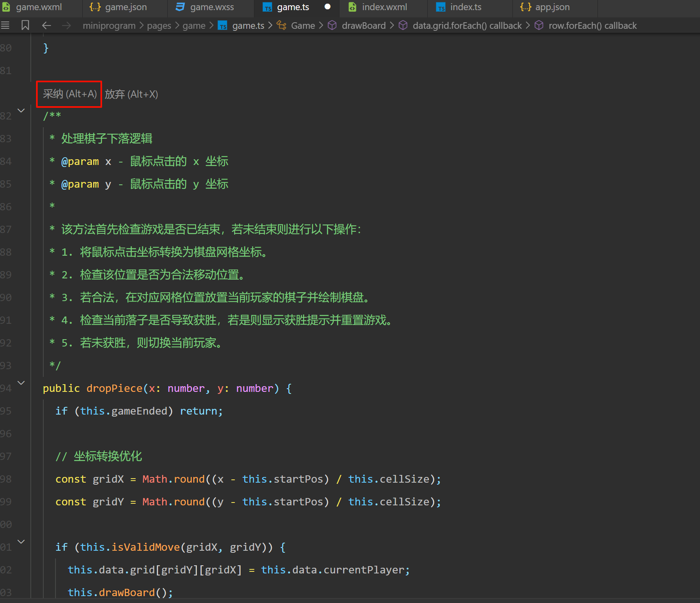Click the unsaved dot on game.ts tab

327,7
